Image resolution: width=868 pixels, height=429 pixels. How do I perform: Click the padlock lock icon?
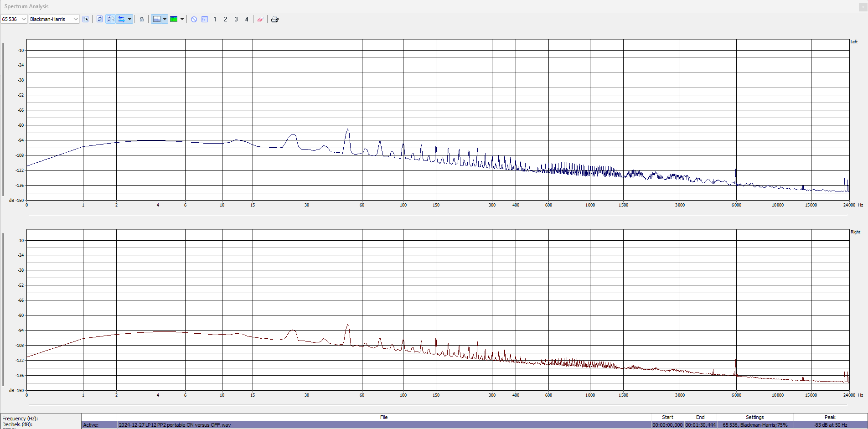click(142, 19)
